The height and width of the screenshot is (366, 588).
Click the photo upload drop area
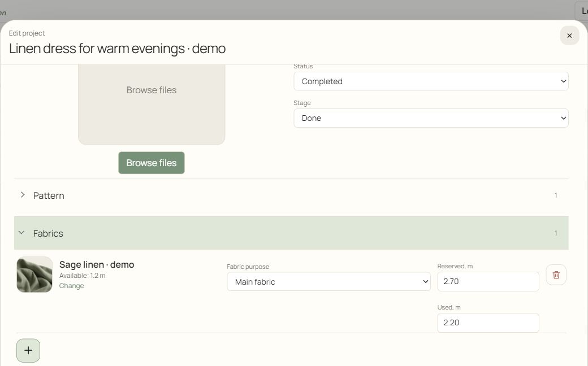click(x=152, y=104)
